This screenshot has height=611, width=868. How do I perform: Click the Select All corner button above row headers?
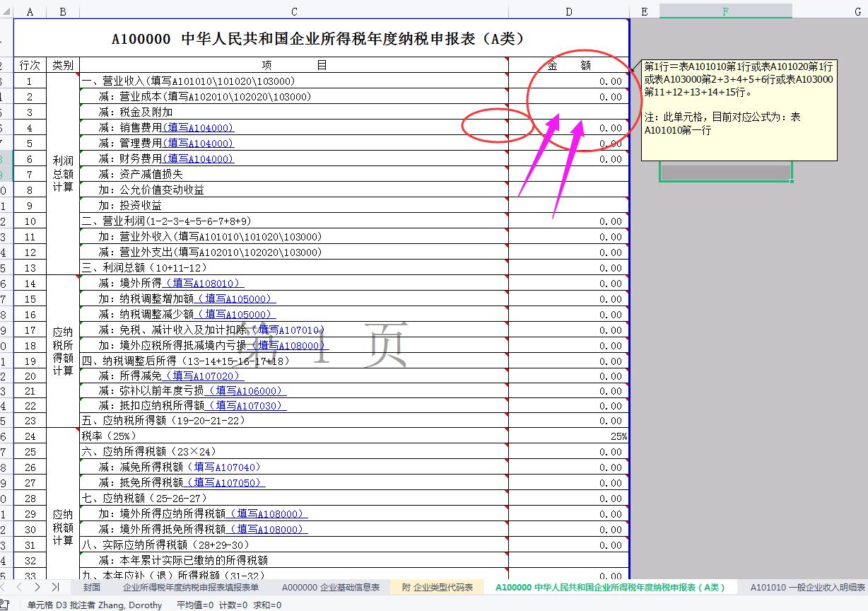(x=6, y=11)
